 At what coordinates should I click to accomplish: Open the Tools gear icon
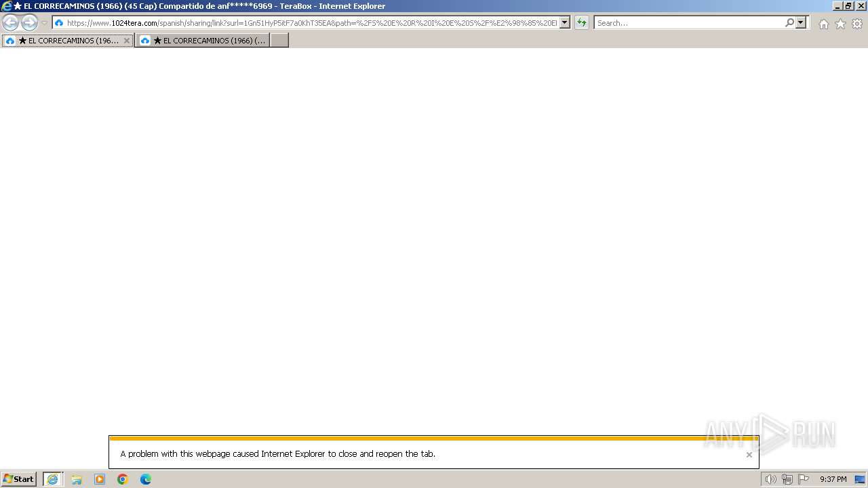[x=857, y=24]
